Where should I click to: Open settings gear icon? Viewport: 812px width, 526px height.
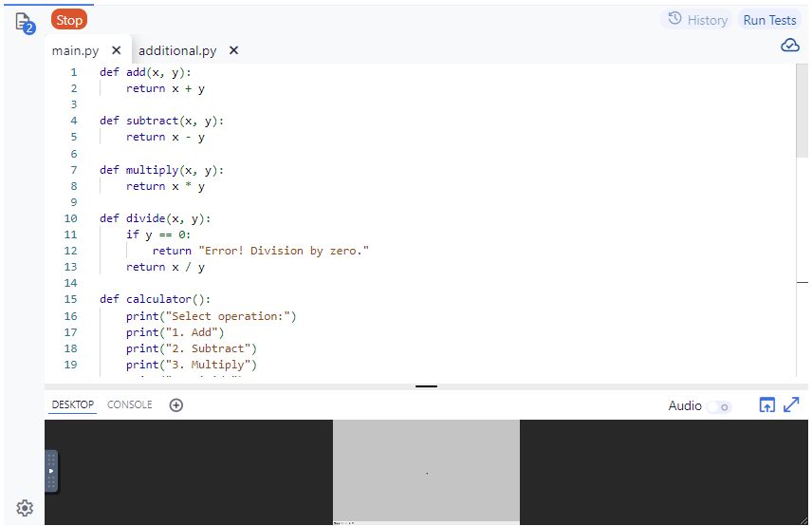[25, 508]
